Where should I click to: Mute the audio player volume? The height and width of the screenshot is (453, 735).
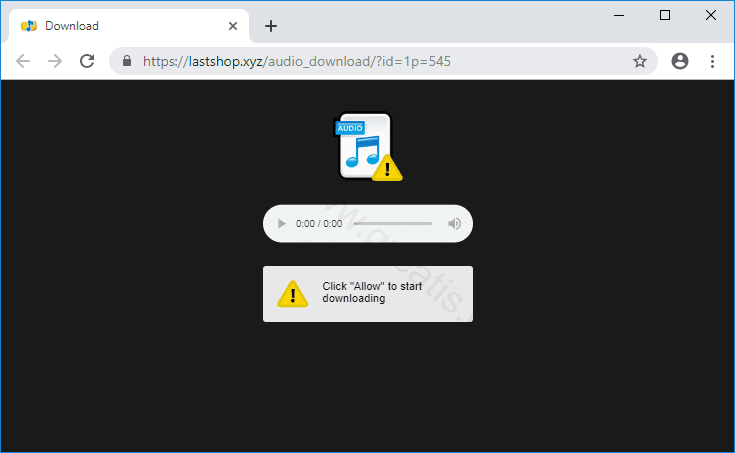(x=454, y=224)
